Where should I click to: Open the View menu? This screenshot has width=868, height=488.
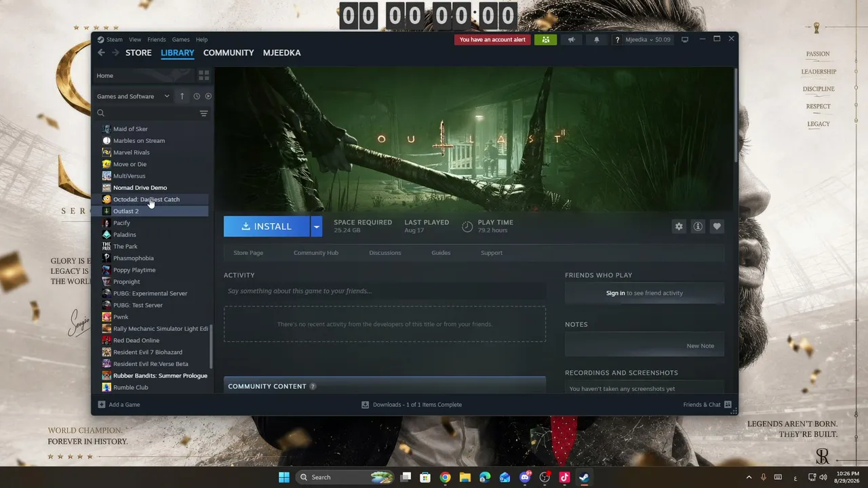point(135,39)
